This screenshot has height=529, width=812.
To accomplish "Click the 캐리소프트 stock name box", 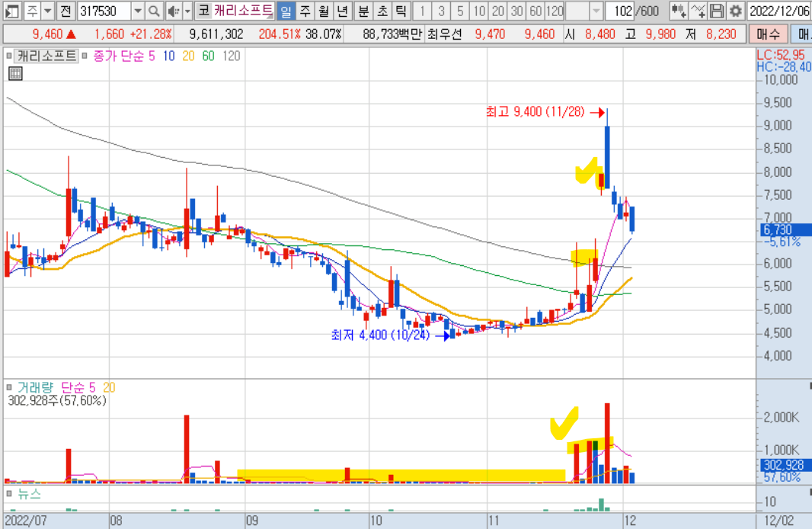I will 243,11.
